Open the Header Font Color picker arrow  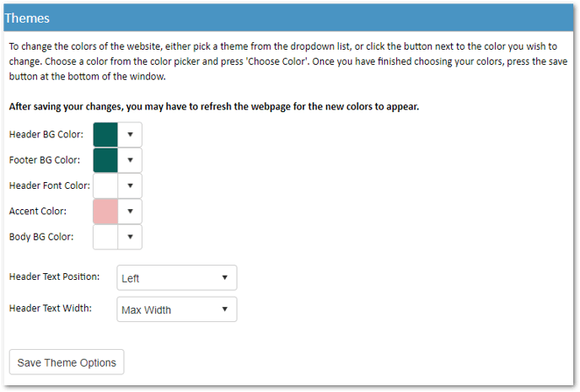click(130, 185)
